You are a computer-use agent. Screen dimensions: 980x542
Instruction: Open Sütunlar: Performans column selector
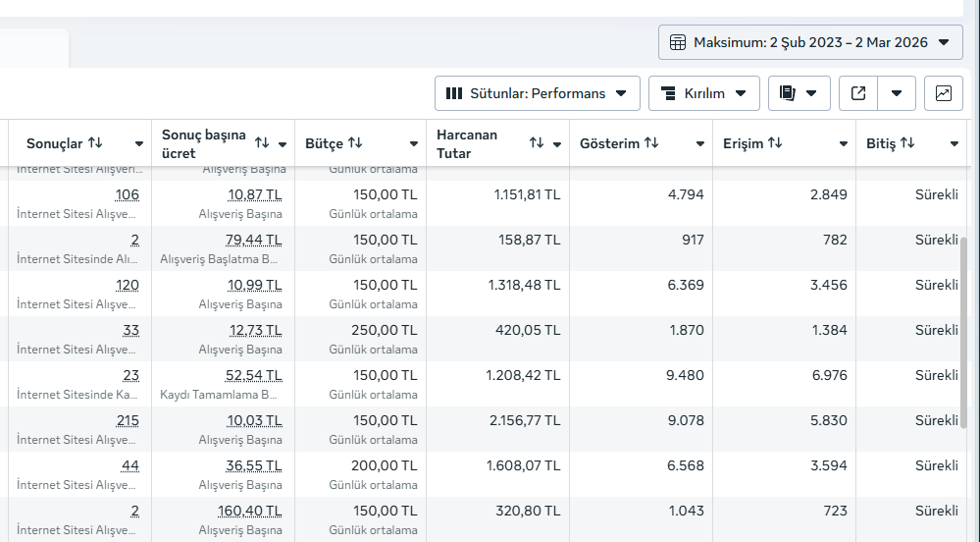click(537, 93)
